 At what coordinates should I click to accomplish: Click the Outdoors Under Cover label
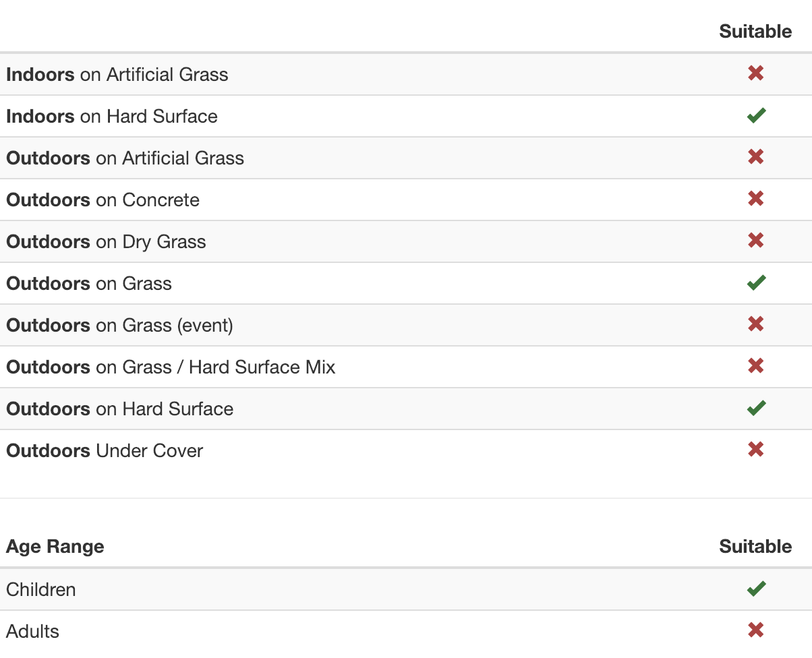[x=105, y=450]
